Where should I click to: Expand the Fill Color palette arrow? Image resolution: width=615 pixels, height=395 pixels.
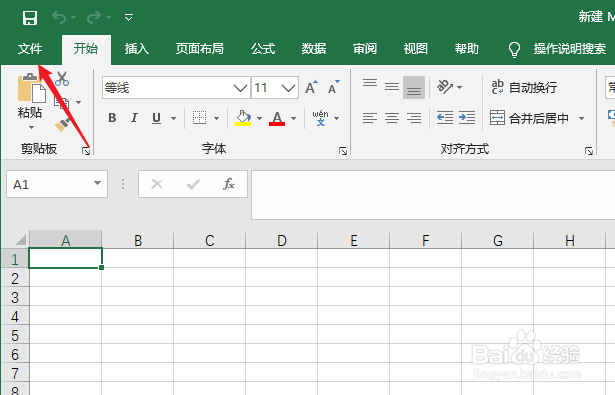[x=259, y=118]
